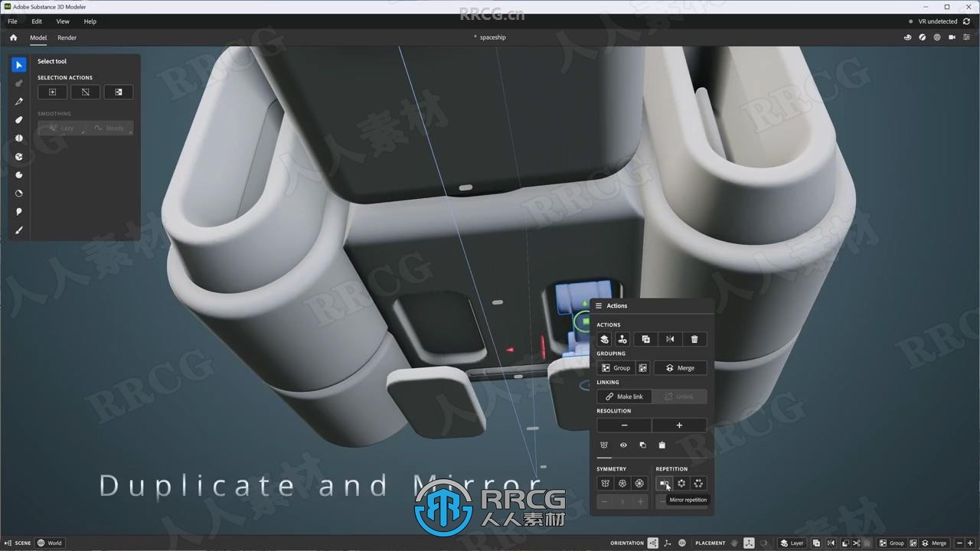Open the clipboard tab in Actions panel

662,445
